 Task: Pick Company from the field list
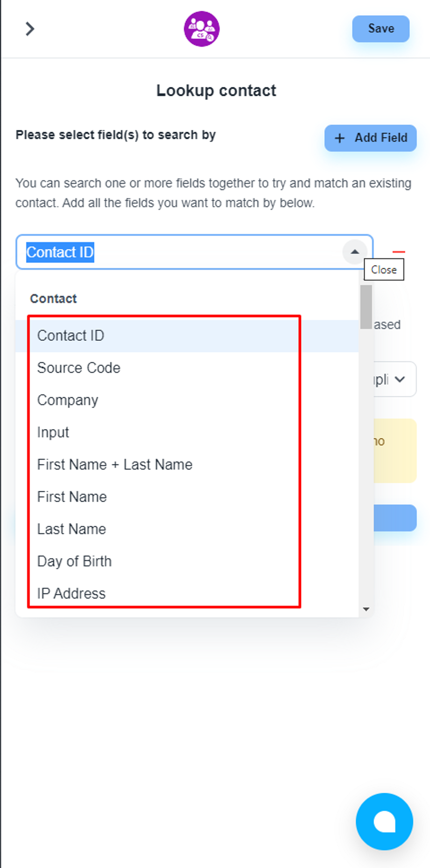(x=68, y=400)
